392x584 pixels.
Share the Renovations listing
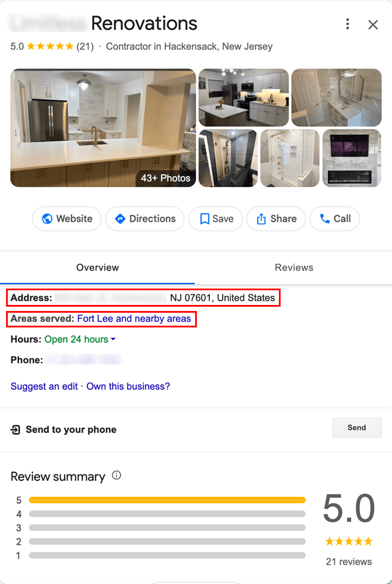[x=276, y=219]
